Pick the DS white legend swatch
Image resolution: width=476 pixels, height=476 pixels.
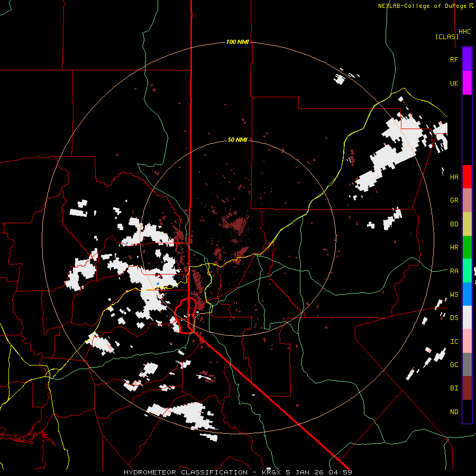pyautogui.click(x=467, y=317)
